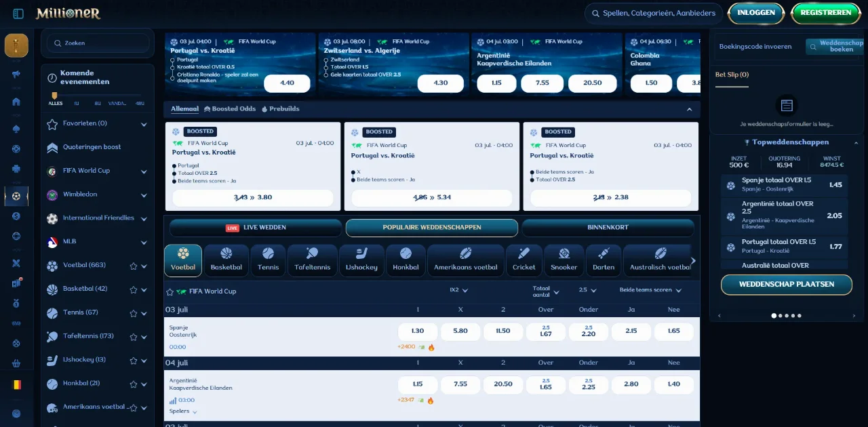Expand the MLB sidebar section
The width and height of the screenshot is (868, 427).
pyautogui.click(x=144, y=243)
